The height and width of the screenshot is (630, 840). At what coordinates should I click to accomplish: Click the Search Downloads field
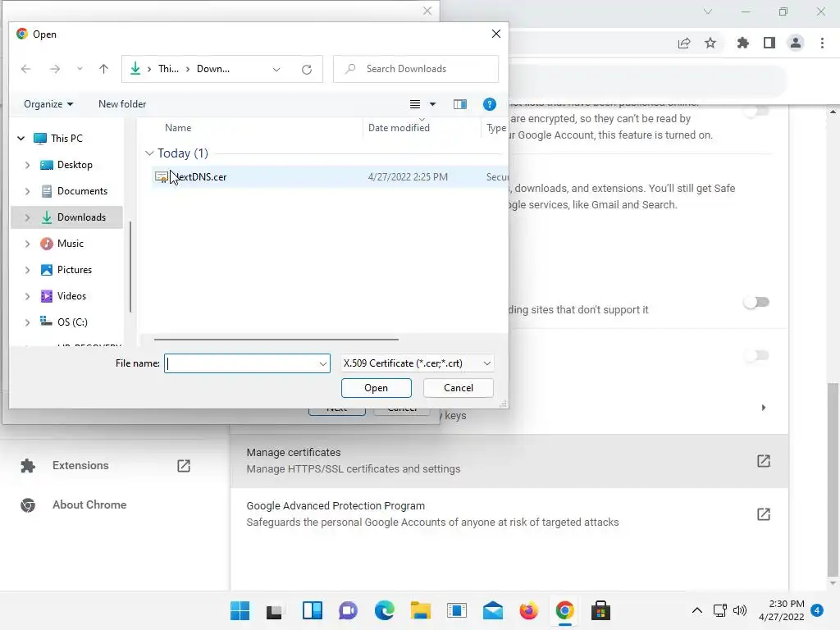(x=416, y=69)
